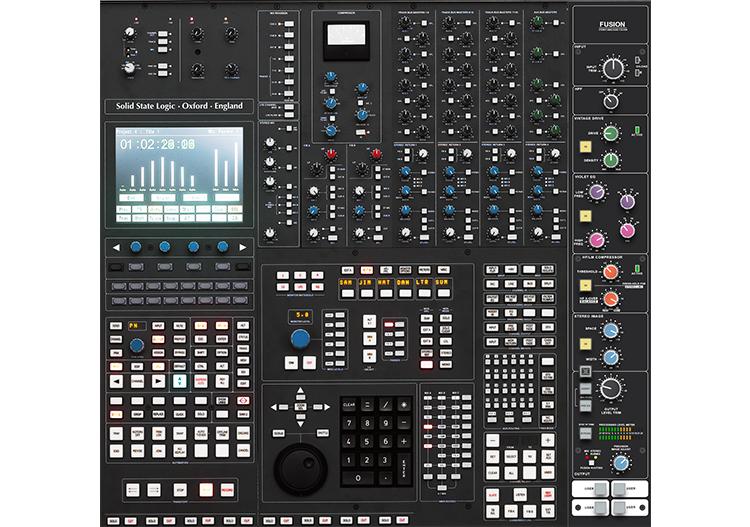Click the button under the SAM label

(x=347, y=293)
